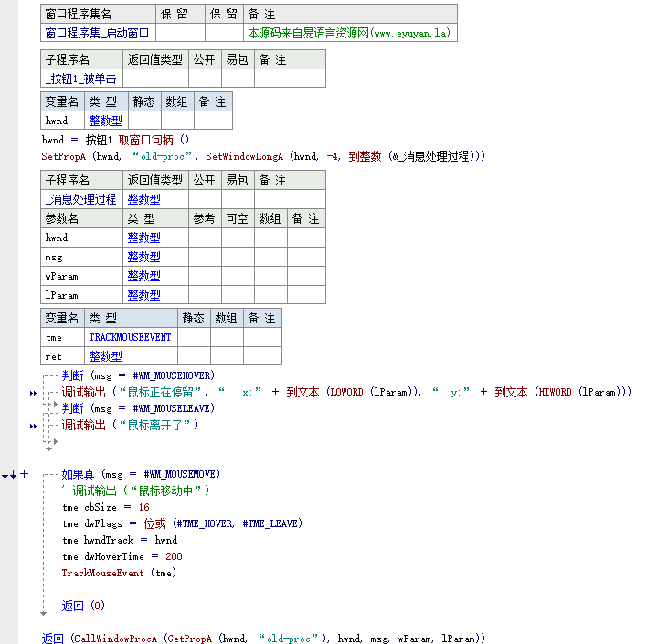Click 判断 (msg = #WM_MOUSEHOVER) line
This screenshot has height=644, width=647.
(138, 375)
